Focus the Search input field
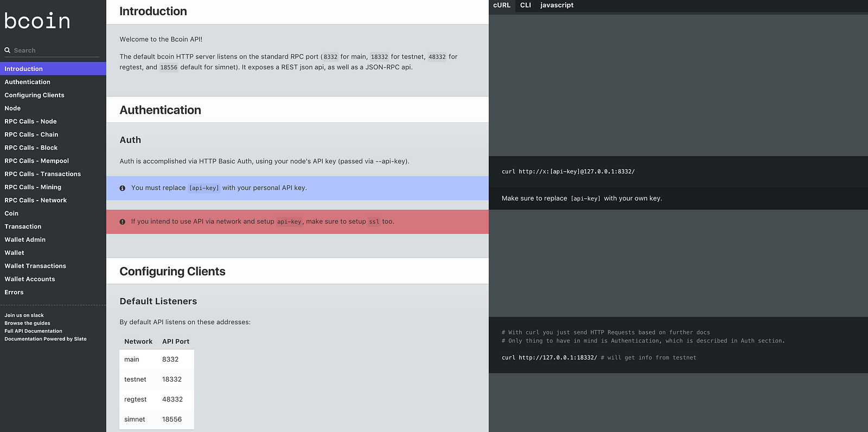This screenshot has height=432, width=868. [x=54, y=50]
